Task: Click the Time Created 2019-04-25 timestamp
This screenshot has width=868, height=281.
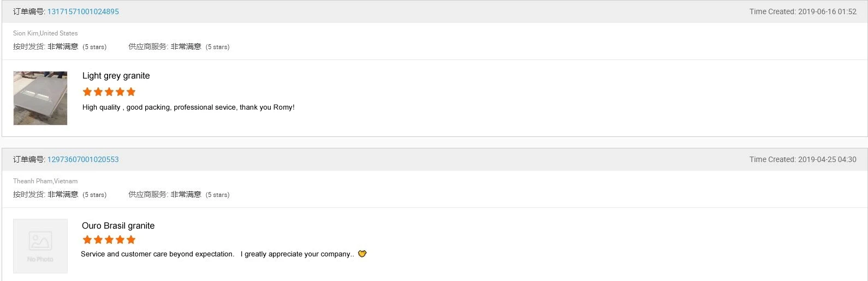Action: [802, 159]
